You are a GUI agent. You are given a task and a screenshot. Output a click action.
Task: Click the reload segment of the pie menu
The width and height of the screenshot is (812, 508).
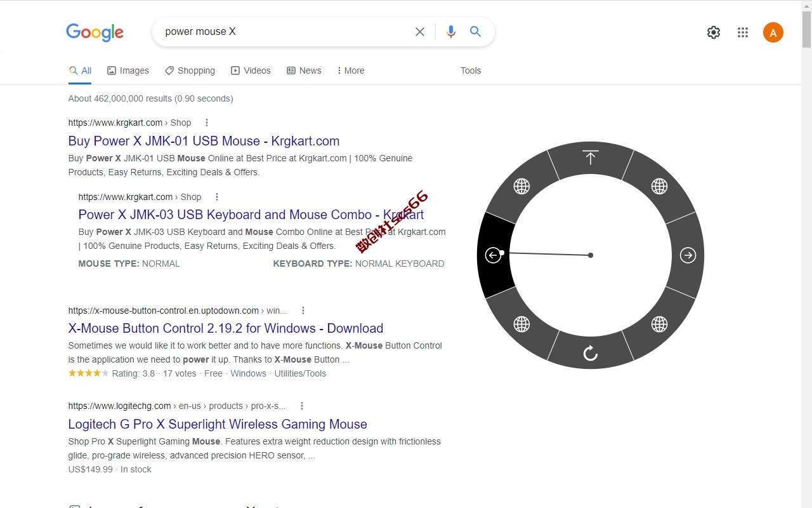[591, 353]
